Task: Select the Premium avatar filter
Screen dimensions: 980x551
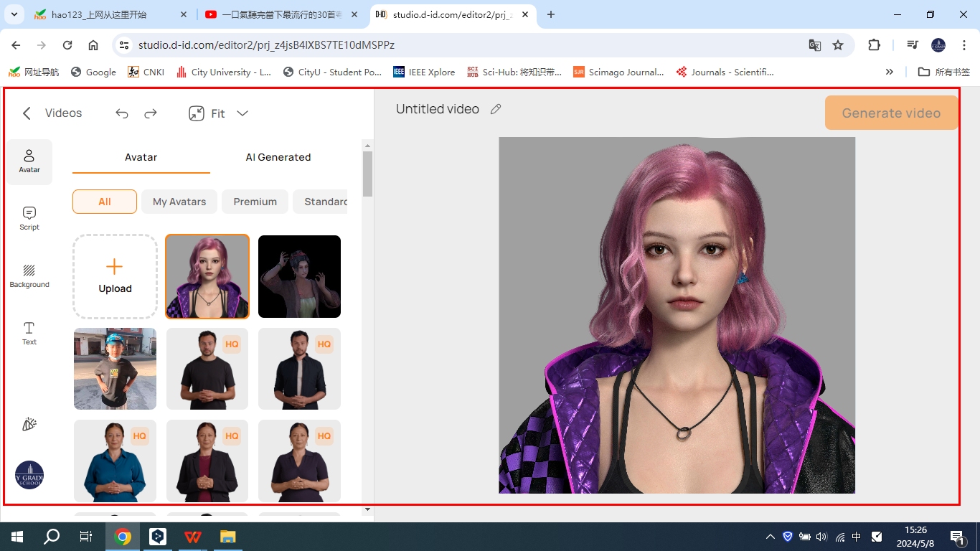Action: click(x=255, y=202)
